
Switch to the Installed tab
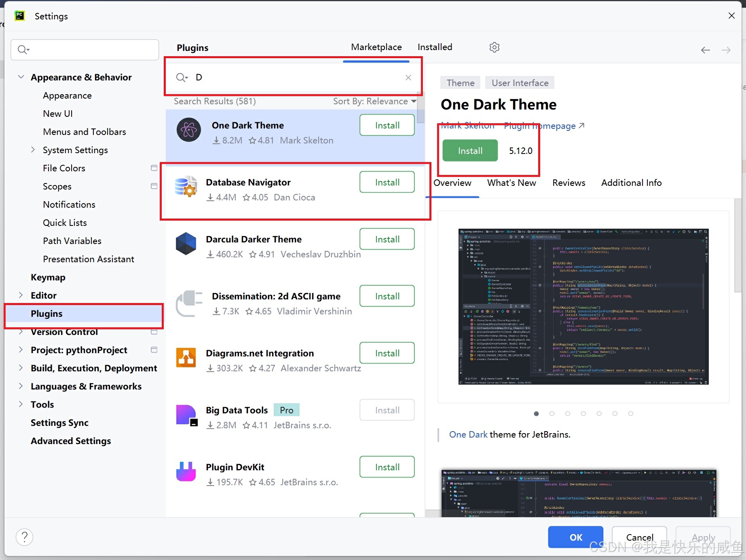coord(435,47)
